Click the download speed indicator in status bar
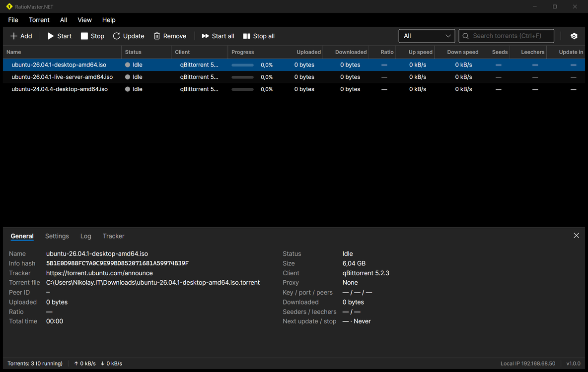Image resolution: width=588 pixels, height=372 pixels. [x=111, y=364]
